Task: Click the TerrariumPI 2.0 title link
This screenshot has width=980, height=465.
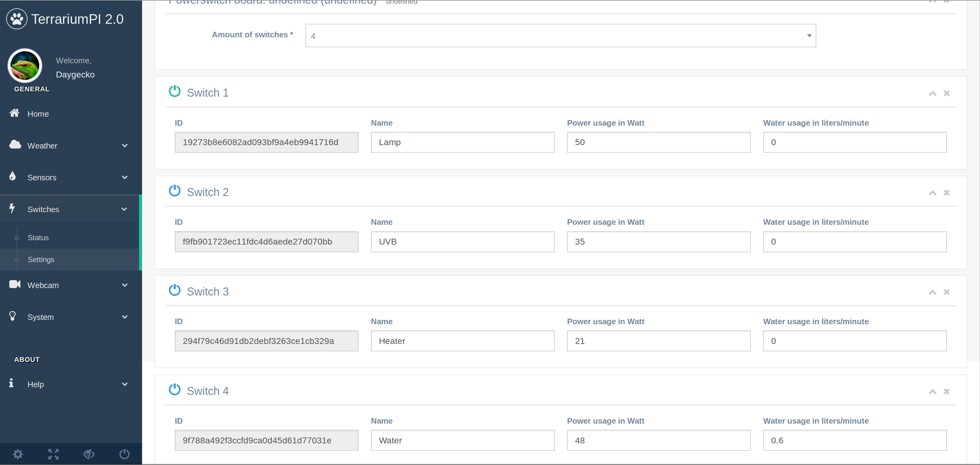Action: (77, 19)
